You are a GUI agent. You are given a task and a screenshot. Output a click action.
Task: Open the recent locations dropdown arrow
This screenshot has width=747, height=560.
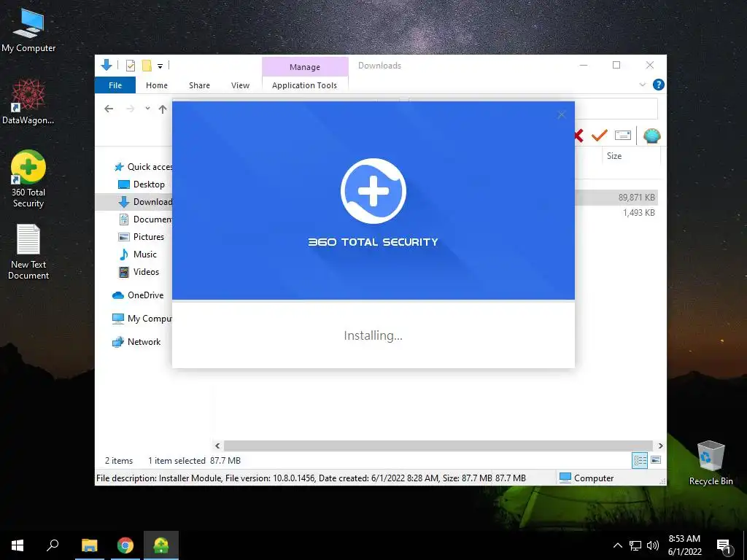147,109
